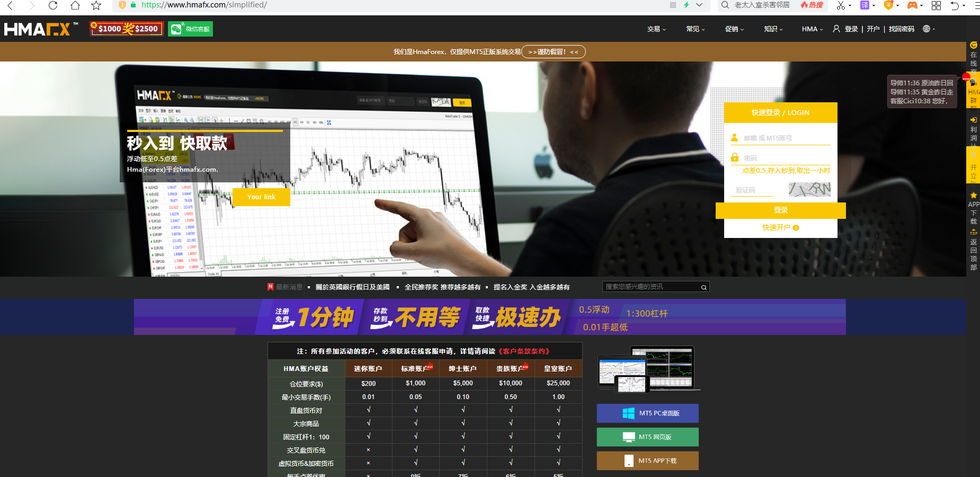Open news item 關於英國銀行假日及美國
The image size is (980, 477).
coord(353,287)
